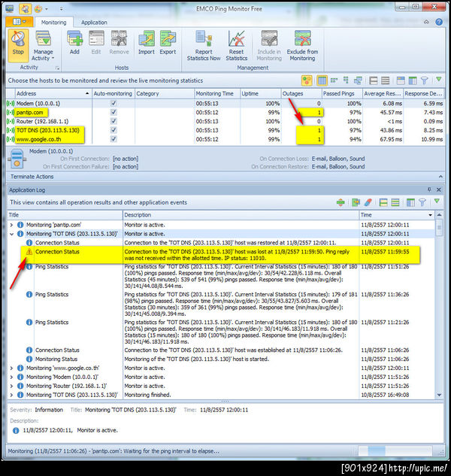Select the table view icon in hosts toolbar
Image resolution: width=451 pixels, height=476 pixels.
tap(322, 80)
